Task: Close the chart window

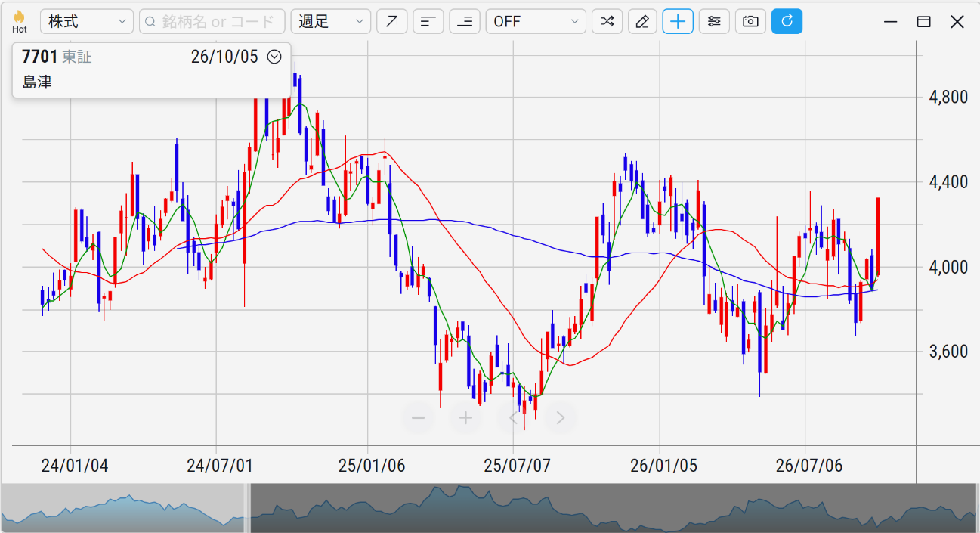Action: (957, 21)
